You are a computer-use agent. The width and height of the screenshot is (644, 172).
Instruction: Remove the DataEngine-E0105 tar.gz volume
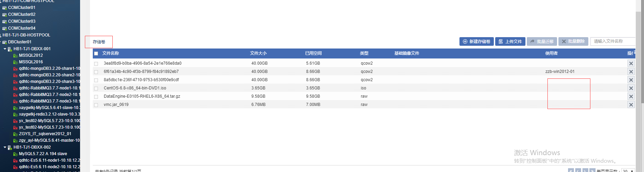click(x=631, y=96)
